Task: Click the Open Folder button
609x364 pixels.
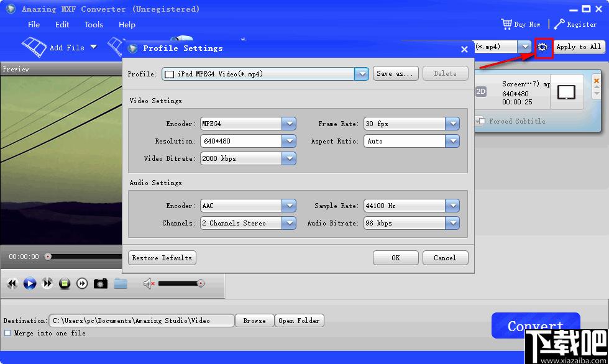Action: click(x=299, y=321)
